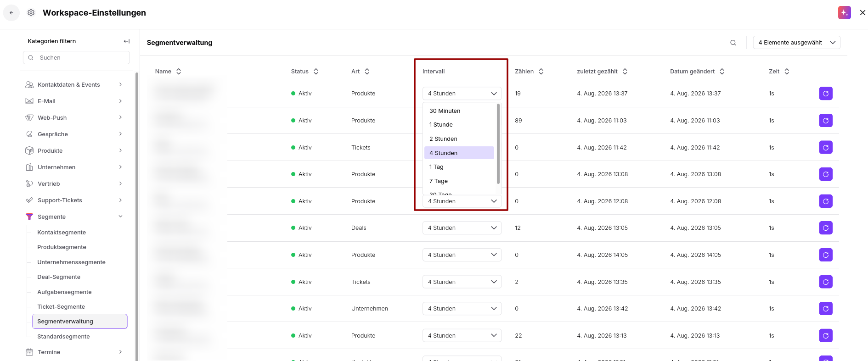Sort the table by Status
This screenshot has width=868, height=361.
click(x=316, y=72)
